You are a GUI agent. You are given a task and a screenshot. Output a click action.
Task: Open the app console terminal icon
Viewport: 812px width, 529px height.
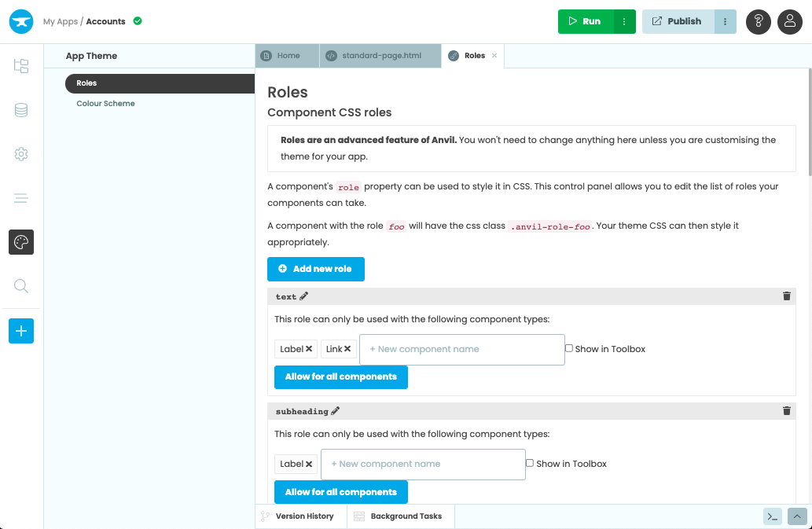[x=772, y=516]
